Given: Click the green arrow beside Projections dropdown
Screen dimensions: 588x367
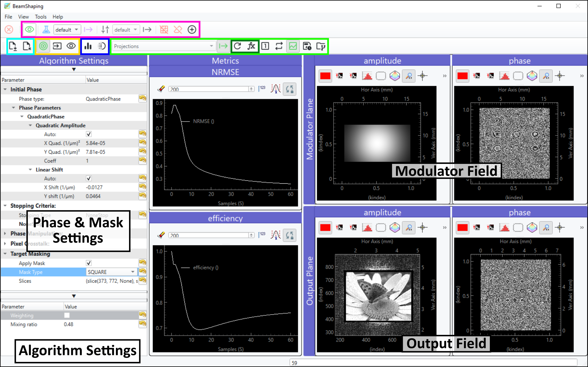Looking at the screenshot, I should pos(223,46).
